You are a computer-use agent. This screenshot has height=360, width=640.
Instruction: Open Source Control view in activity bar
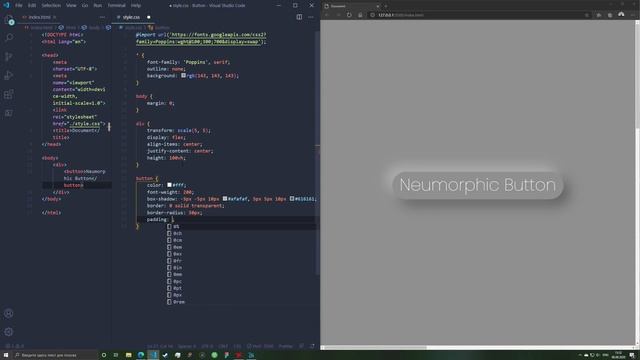[x=9, y=56]
